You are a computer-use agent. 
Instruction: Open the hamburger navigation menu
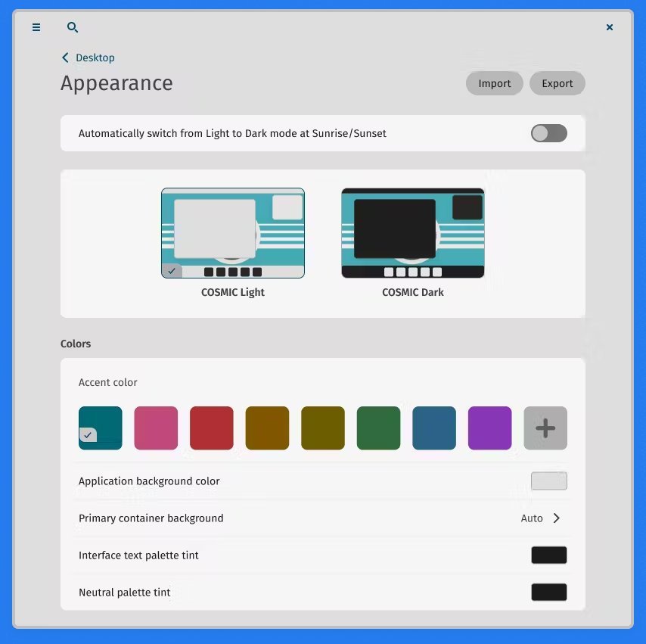[x=36, y=27]
